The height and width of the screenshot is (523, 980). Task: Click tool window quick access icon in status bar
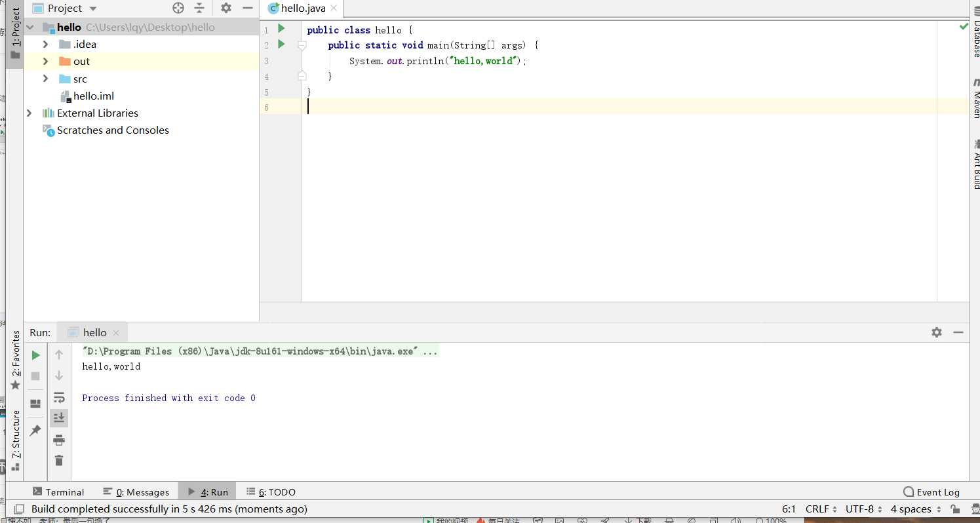point(19,509)
